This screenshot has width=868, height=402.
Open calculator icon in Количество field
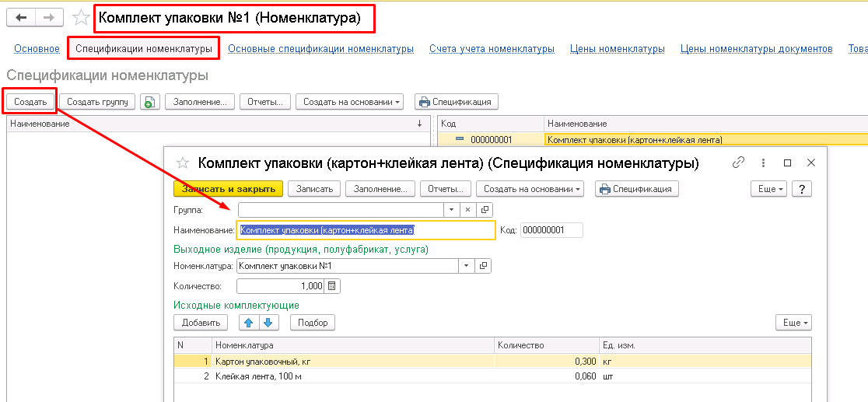click(x=332, y=286)
